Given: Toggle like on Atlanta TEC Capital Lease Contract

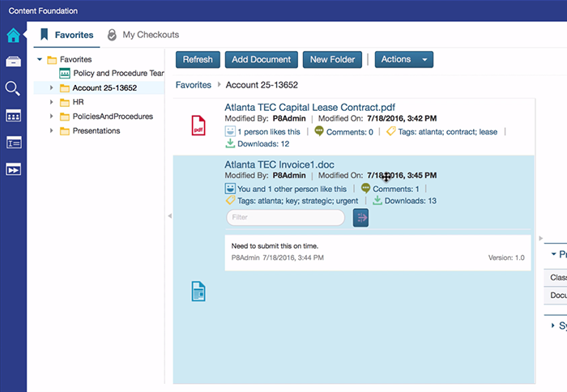Looking at the screenshot, I should 230,131.
